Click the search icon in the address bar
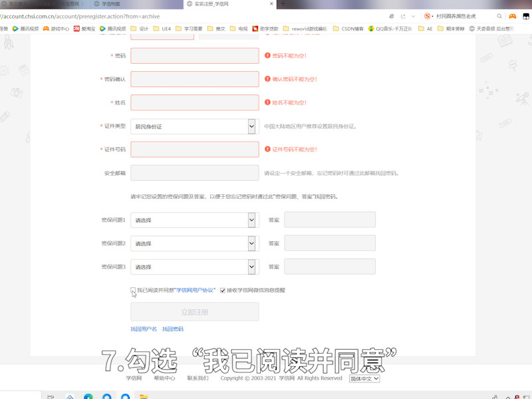 click(499, 16)
